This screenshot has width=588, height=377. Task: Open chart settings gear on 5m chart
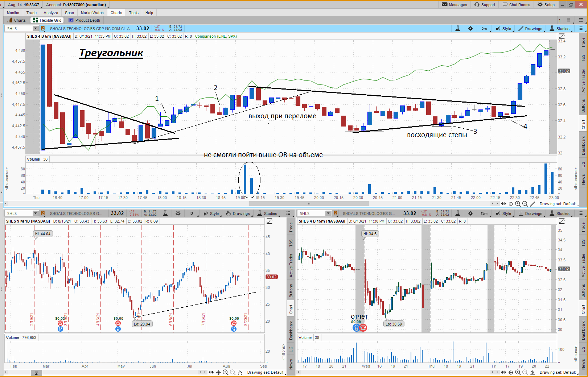(x=470, y=29)
